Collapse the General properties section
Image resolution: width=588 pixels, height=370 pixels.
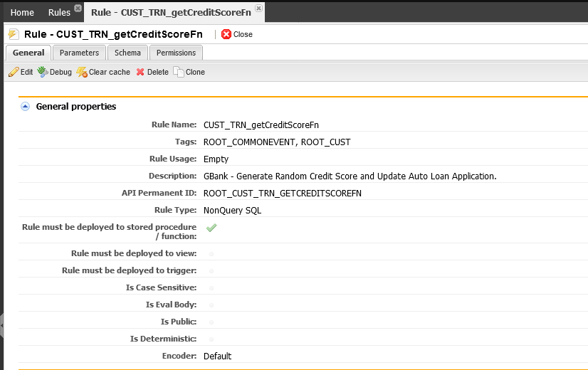25,107
